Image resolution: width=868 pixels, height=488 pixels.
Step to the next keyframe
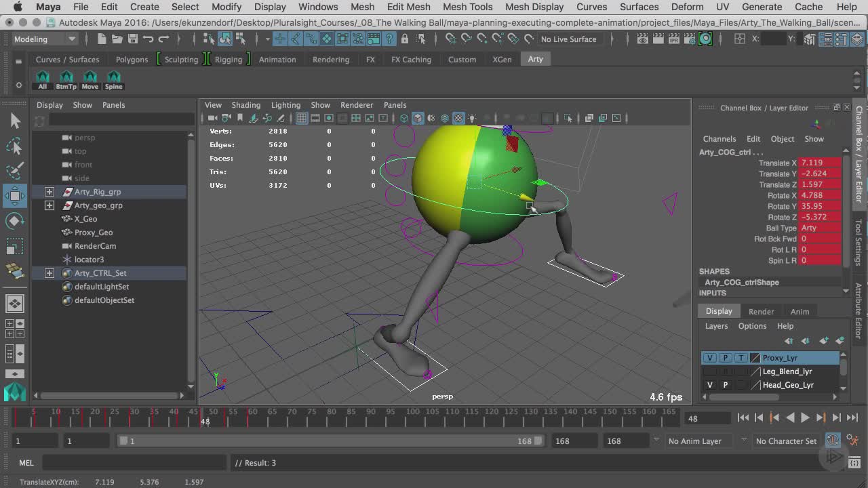click(x=821, y=418)
